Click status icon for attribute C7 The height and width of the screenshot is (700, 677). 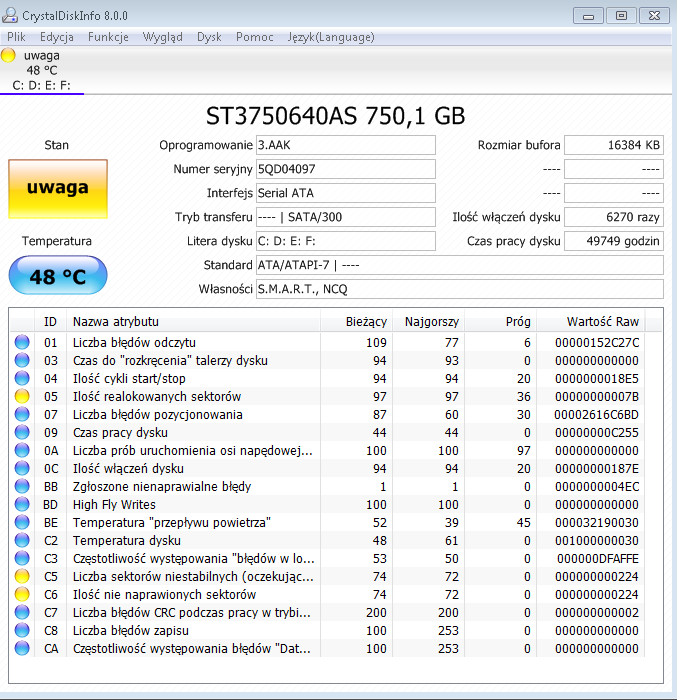coord(22,612)
